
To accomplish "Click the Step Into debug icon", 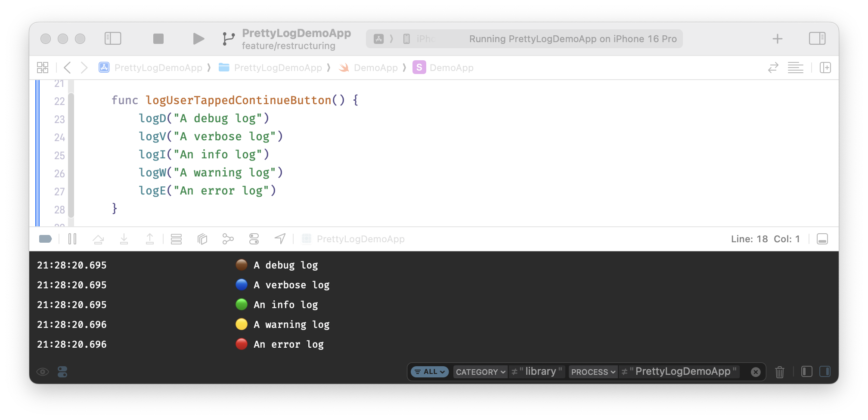I will click(124, 239).
